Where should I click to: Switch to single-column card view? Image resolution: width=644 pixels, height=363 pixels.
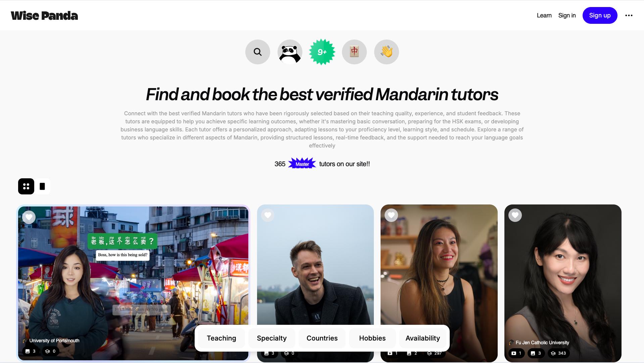pyautogui.click(x=42, y=186)
